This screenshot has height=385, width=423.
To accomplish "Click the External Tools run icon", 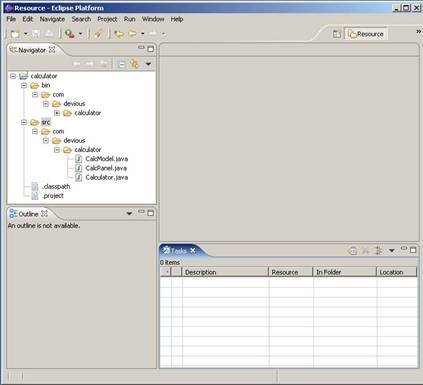I will [x=69, y=34].
